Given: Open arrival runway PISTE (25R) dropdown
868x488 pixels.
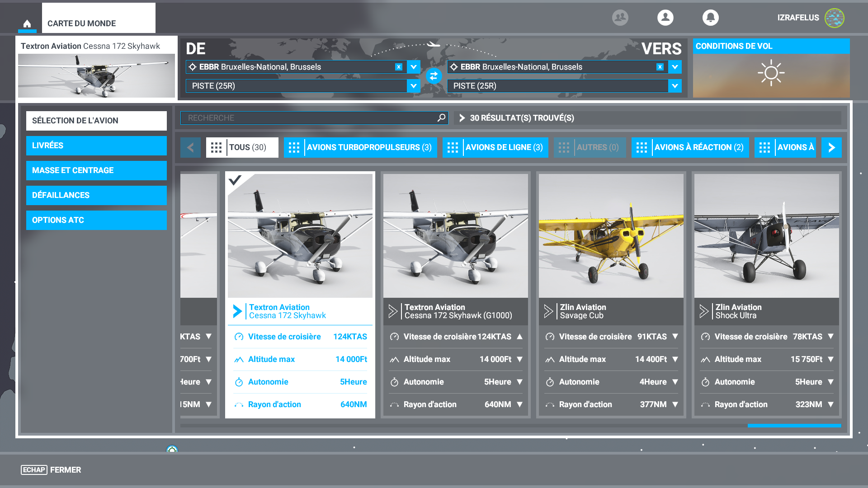Looking at the screenshot, I should (x=675, y=86).
